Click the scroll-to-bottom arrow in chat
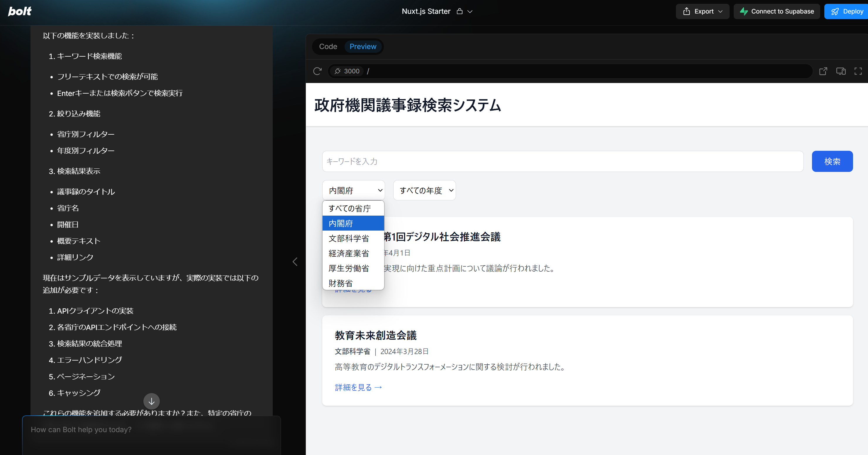Image resolution: width=868 pixels, height=455 pixels. click(151, 401)
